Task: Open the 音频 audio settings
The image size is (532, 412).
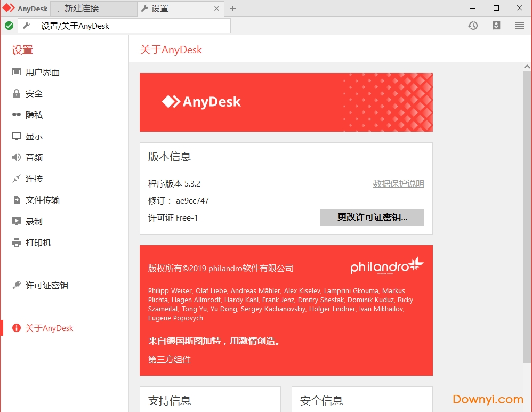Action: pos(32,157)
